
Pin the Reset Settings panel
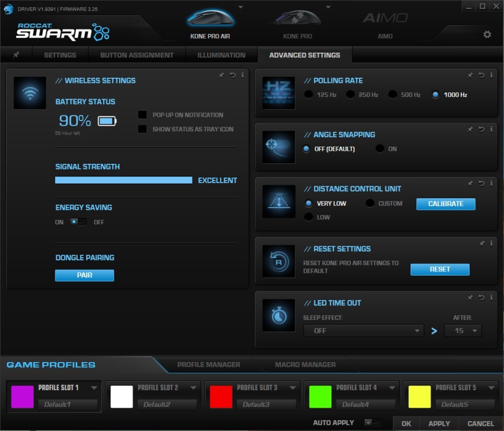pos(482,244)
